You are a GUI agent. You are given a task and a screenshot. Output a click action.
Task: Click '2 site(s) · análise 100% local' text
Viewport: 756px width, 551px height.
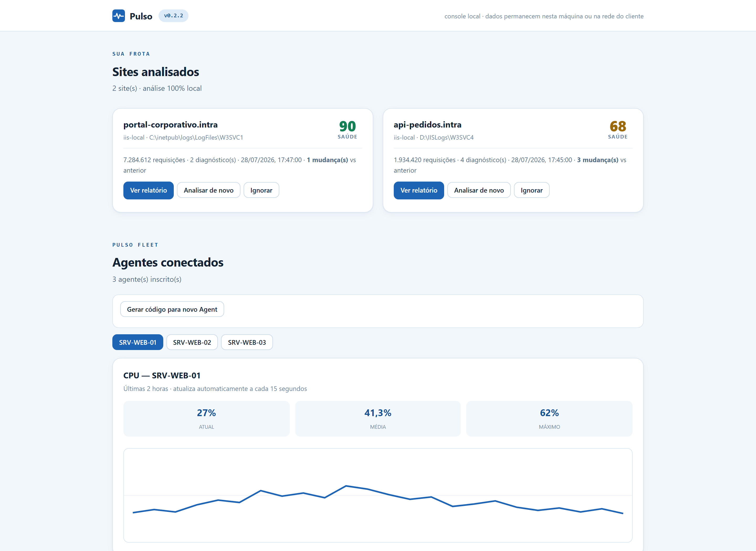[157, 88]
